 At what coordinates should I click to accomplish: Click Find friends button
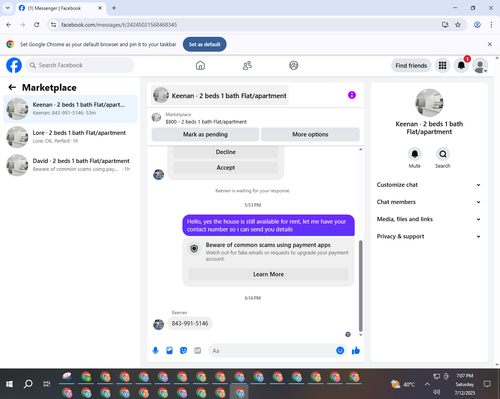point(411,65)
